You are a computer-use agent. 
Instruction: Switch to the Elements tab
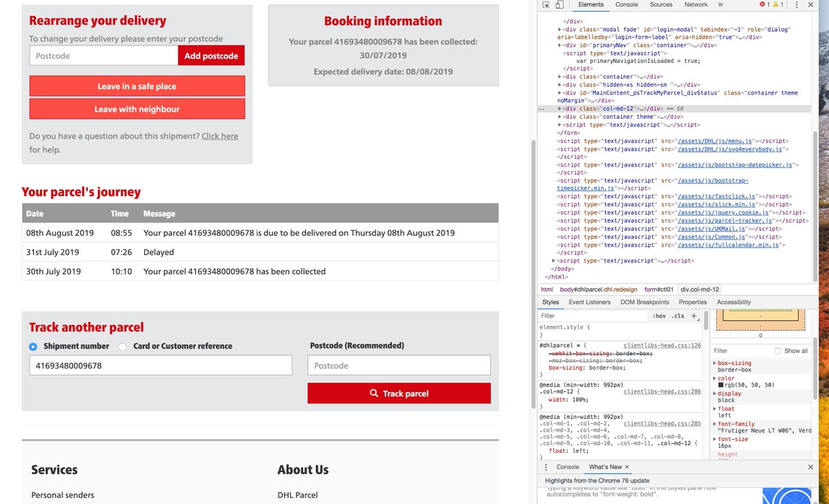coord(591,5)
